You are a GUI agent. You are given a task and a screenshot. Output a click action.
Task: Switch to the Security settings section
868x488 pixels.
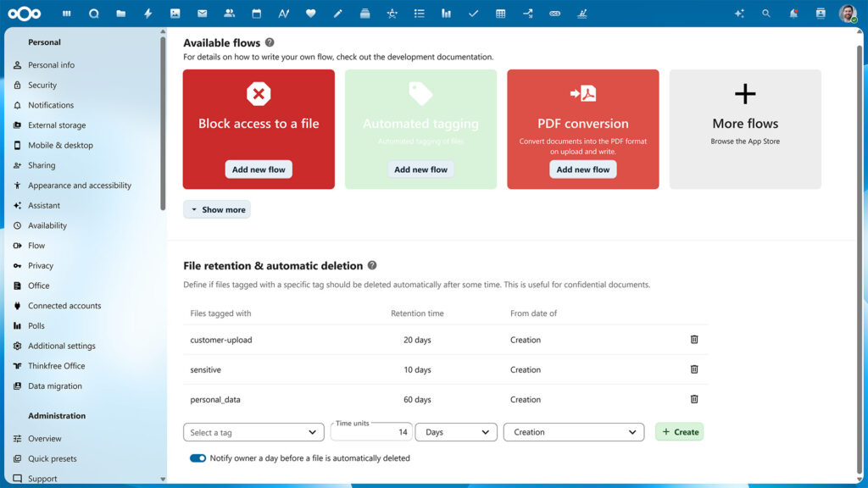(44, 85)
